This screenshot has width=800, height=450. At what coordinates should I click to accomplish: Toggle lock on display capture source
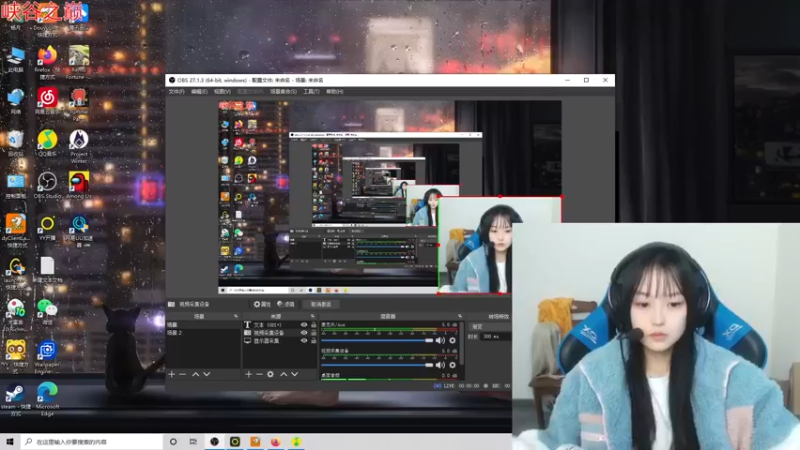tap(313, 341)
